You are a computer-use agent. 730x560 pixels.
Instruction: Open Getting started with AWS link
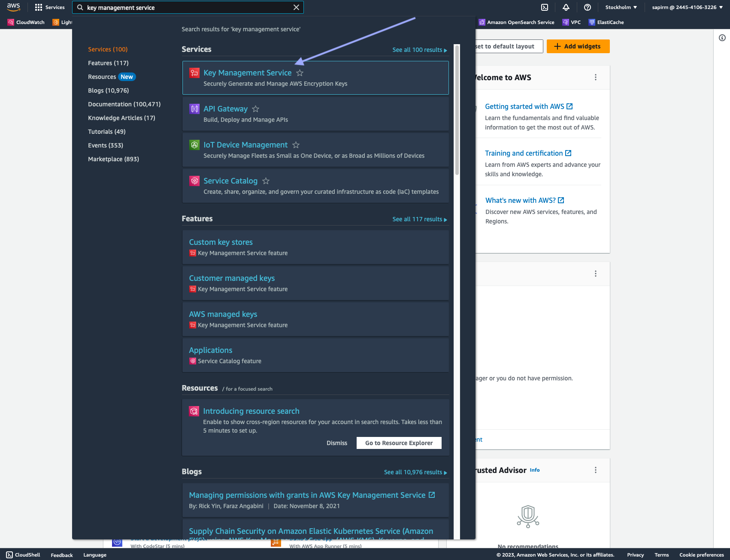529,106
